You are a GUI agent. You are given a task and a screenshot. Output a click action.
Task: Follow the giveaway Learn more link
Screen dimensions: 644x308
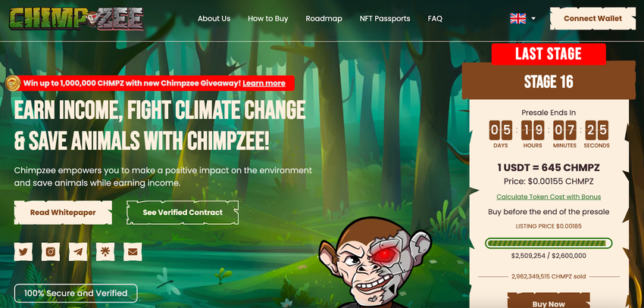(x=264, y=83)
